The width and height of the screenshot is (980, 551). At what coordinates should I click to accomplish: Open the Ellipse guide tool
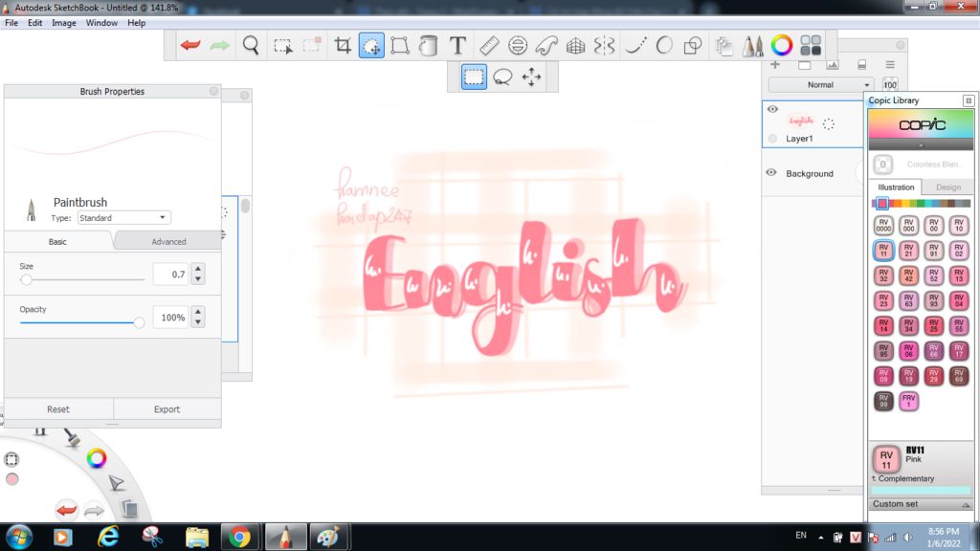pyautogui.click(x=518, y=46)
